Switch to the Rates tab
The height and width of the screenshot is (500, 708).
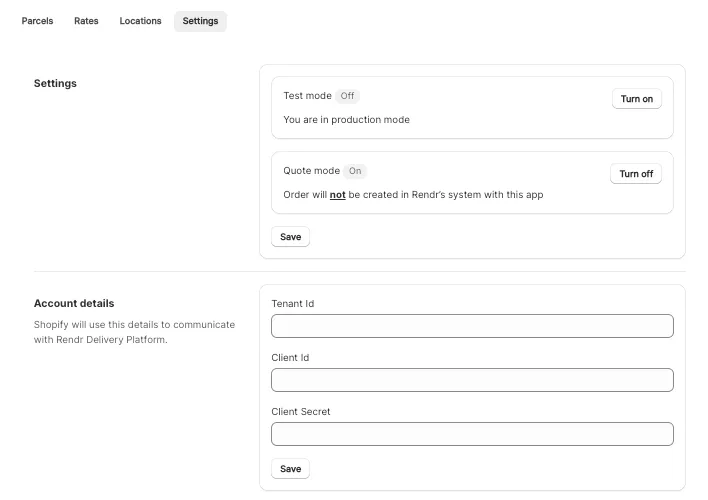point(86,21)
